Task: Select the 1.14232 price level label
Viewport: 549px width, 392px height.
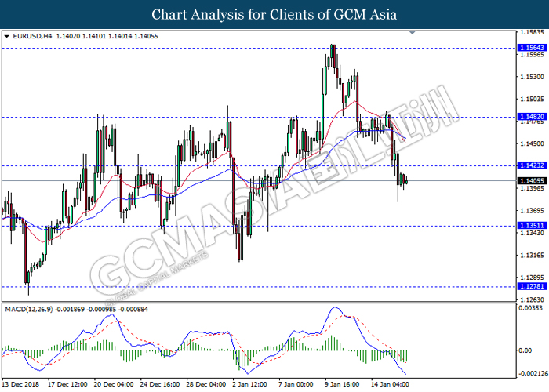Action: pos(532,165)
